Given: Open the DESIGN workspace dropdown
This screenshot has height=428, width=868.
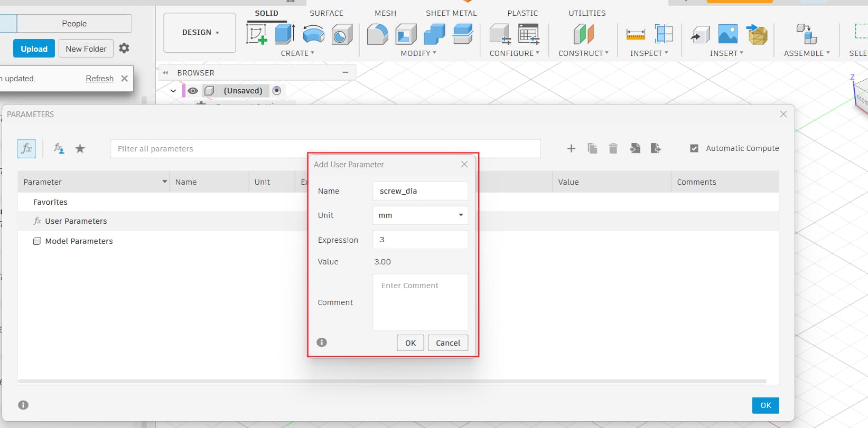Looking at the screenshot, I should 200,33.
